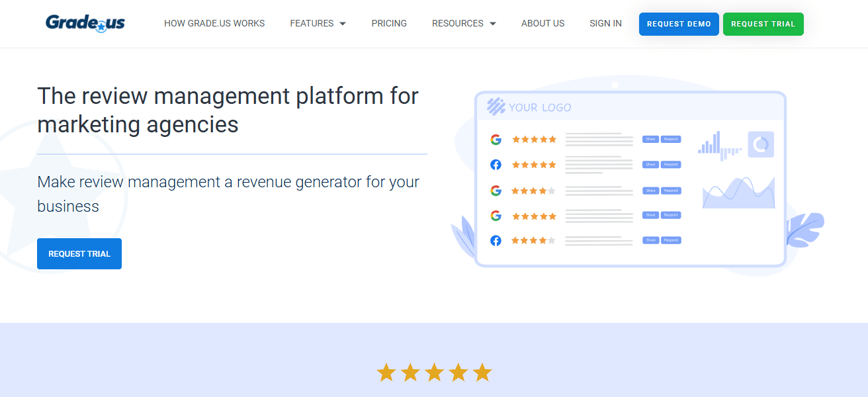
Task: Click the area chart graphic in illustration
Action: click(x=738, y=193)
